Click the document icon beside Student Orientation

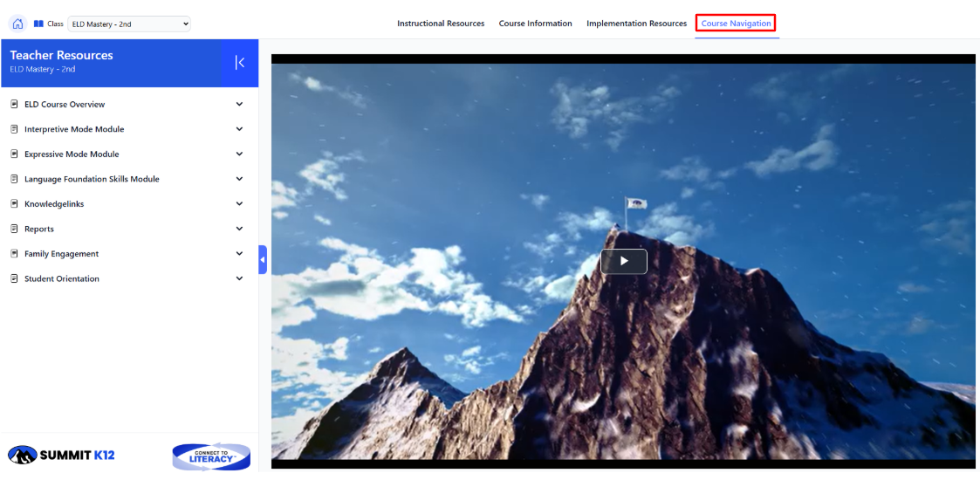14,279
